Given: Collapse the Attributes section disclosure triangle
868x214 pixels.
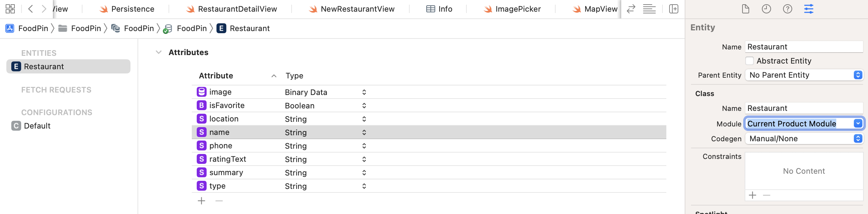Looking at the screenshot, I should tap(159, 52).
